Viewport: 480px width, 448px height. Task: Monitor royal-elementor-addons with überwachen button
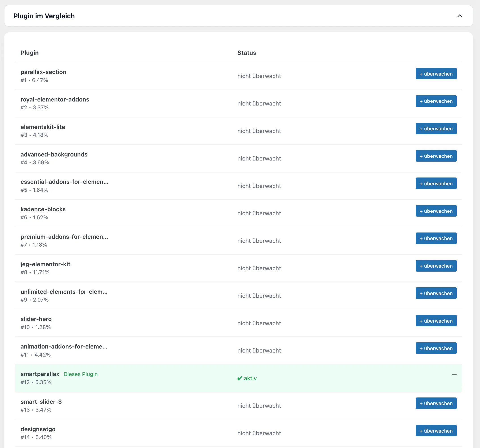[x=436, y=101]
